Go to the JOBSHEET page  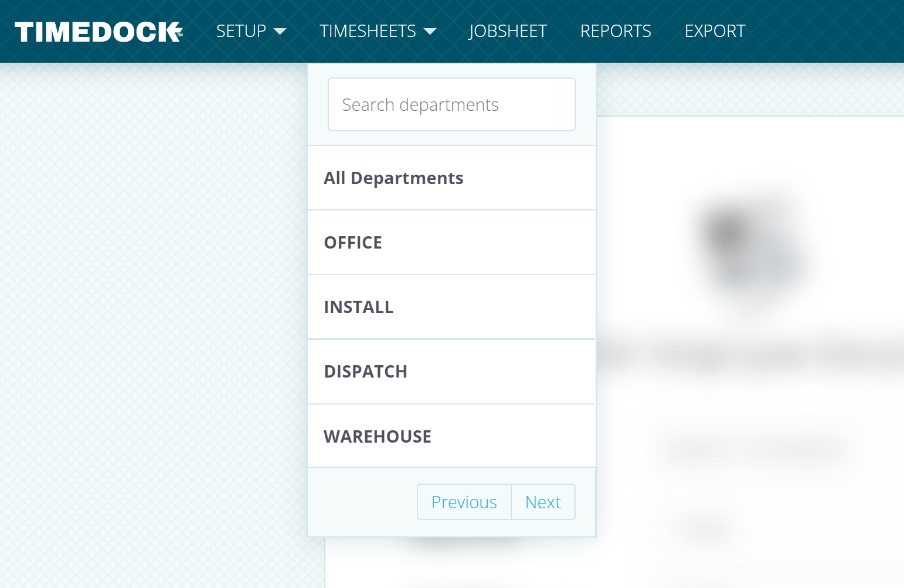pyautogui.click(x=508, y=31)
